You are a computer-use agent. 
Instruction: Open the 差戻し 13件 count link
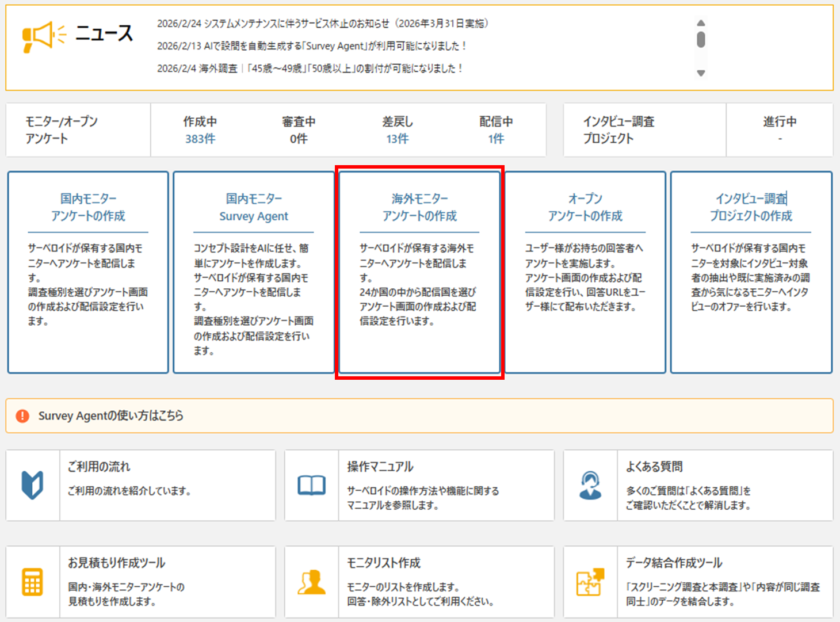[x=397, y=139]
